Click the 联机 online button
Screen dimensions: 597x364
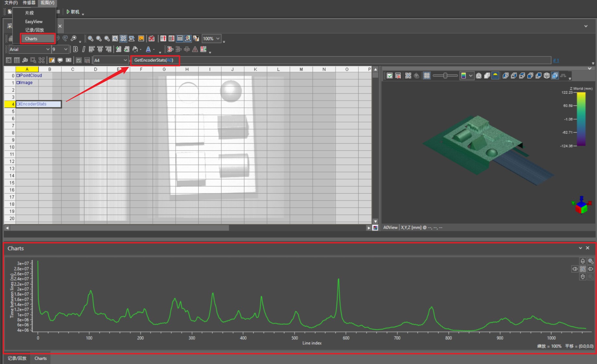point(73,12)
